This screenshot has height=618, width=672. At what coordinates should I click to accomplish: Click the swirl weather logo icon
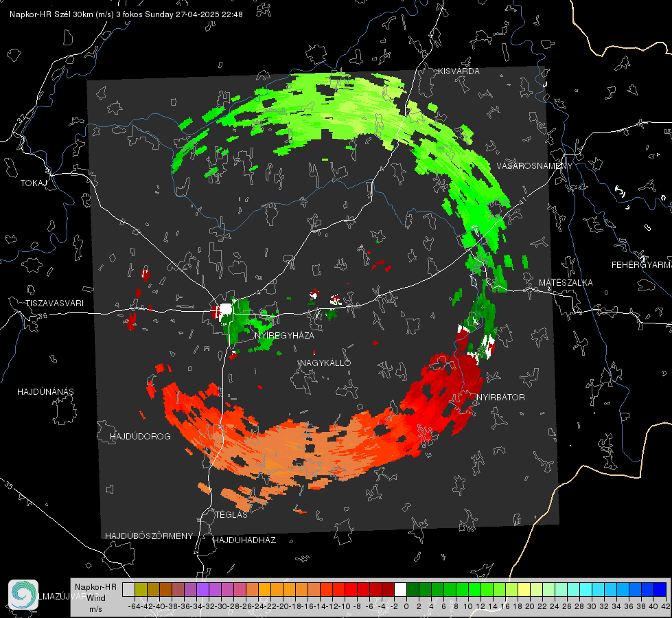(23, 595)
